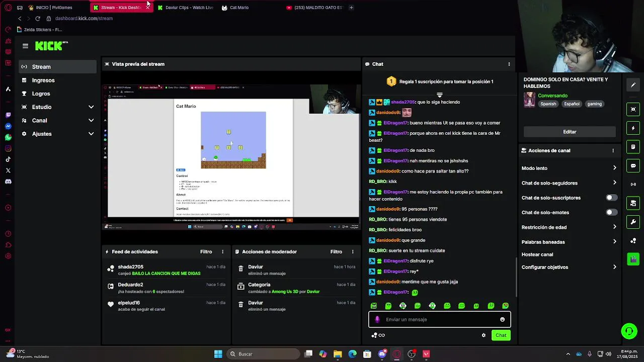
Task: Expand the Ajustes sidebar section
Action: coord(58,134)
